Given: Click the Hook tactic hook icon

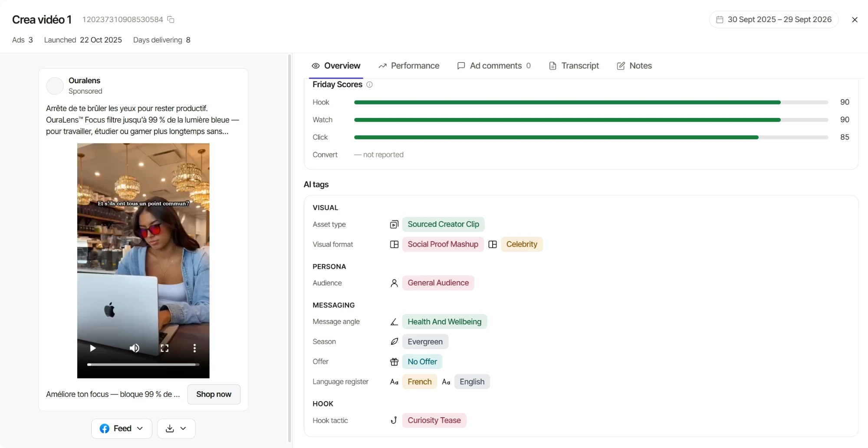Looking at the screenshot, I should [394, 420].
